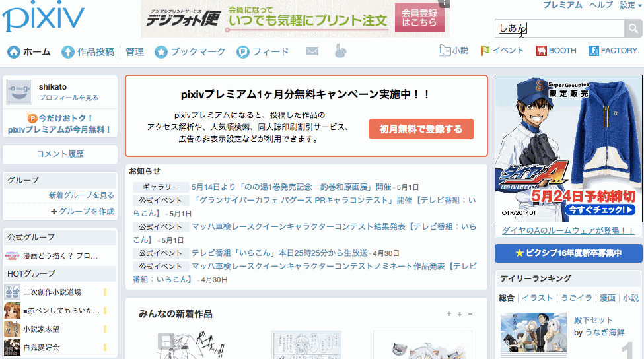
Task: Open グランサイバーカフェ バグース contest news
Action: [304, 207]
